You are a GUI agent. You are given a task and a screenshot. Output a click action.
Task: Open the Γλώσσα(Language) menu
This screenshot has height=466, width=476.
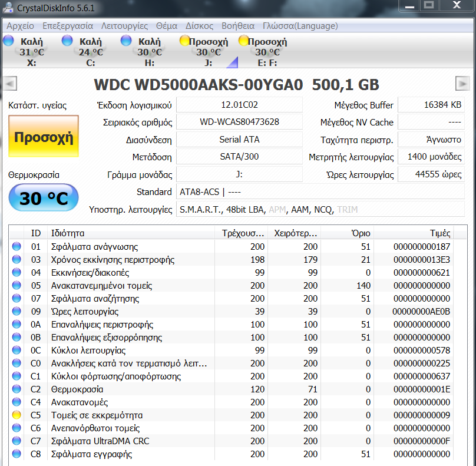click(x=300, y=26)
